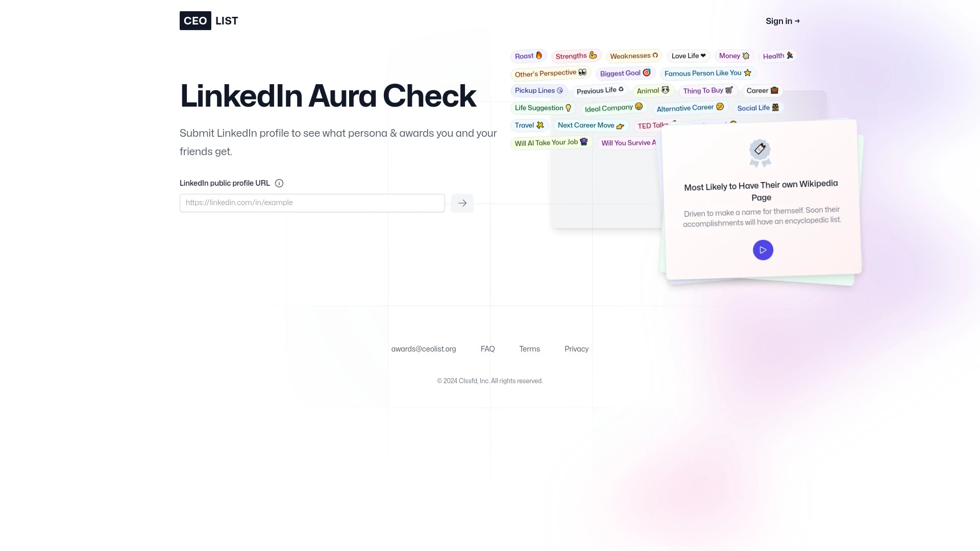This screenshot has height=551, width=980.
Task: Click the Strengths icon tag
Action: [576, 56]
